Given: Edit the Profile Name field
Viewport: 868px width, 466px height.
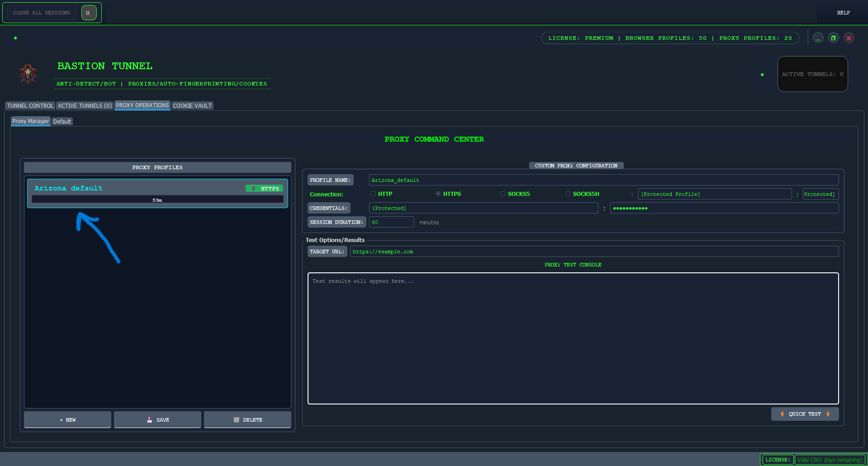Looking at the screenshot, I should point(604,180).
